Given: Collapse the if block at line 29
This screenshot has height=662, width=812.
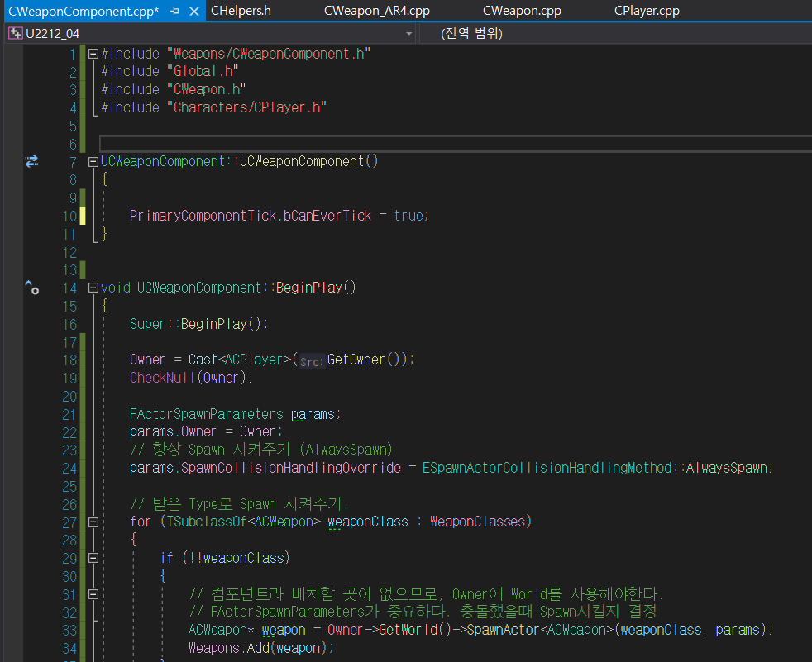Looking at the screenshot, I should tap(93, 558).
